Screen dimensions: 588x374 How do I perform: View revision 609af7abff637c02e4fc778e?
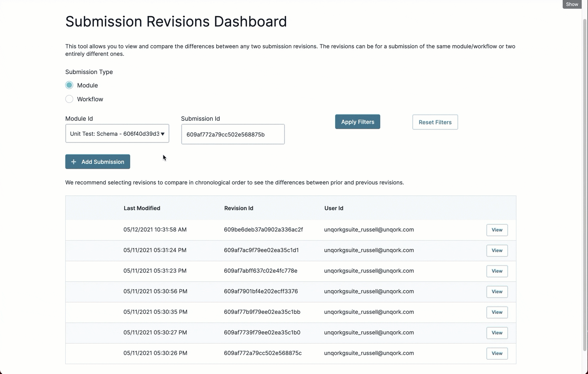[497, 271]
